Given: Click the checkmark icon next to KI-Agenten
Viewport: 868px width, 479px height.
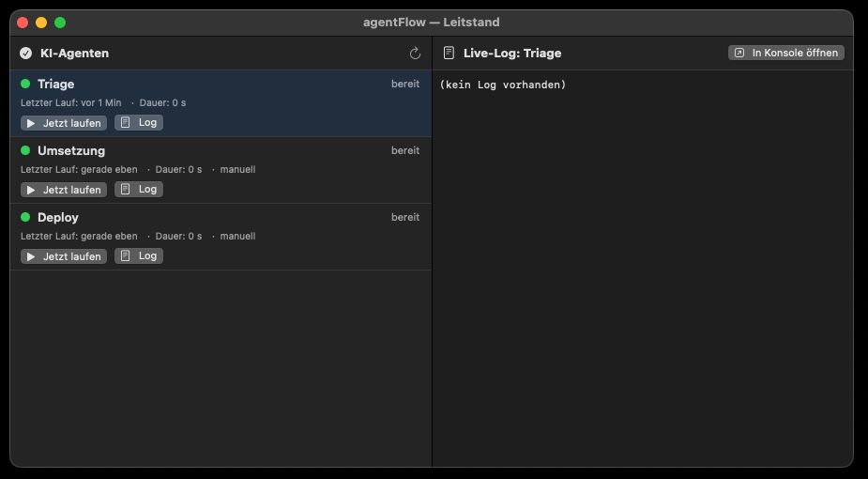Looking at the screenshot, I should tap(25, 54).
